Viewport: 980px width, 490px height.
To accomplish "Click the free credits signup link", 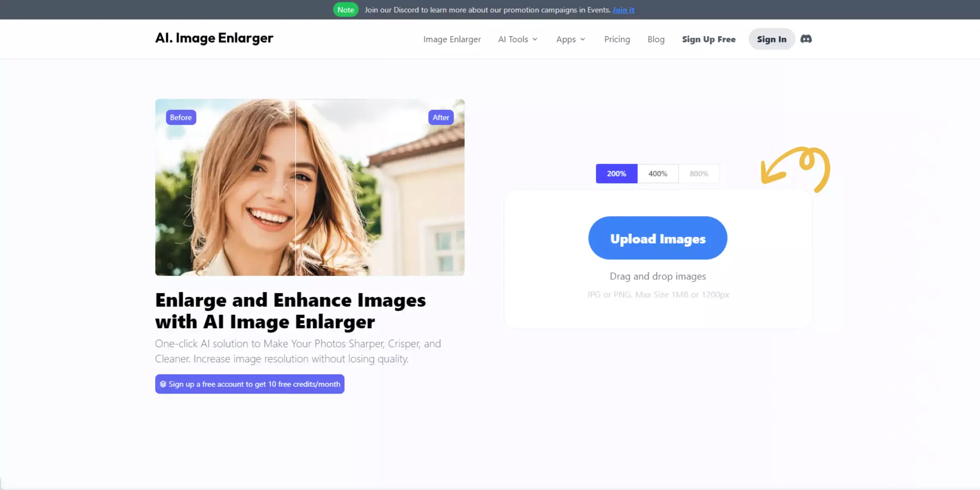I will click(249, 384).
